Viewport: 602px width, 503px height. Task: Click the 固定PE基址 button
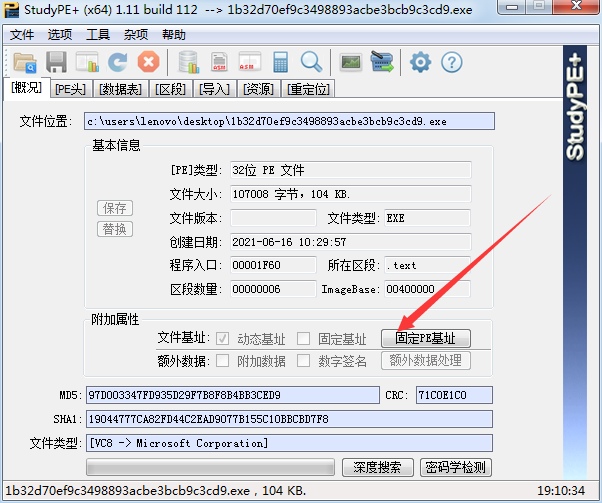(x=425, y=338)
